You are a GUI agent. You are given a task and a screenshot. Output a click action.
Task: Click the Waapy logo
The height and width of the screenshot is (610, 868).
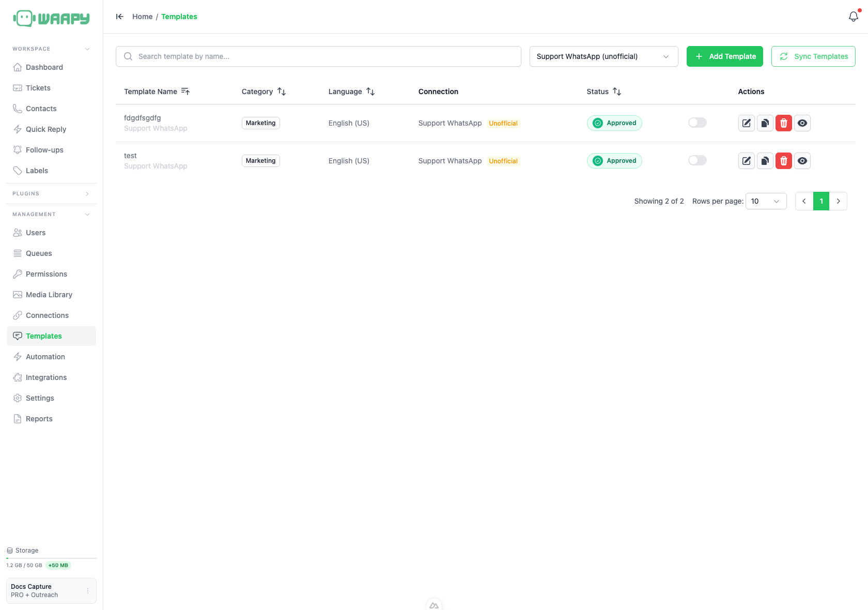(51, 19)
